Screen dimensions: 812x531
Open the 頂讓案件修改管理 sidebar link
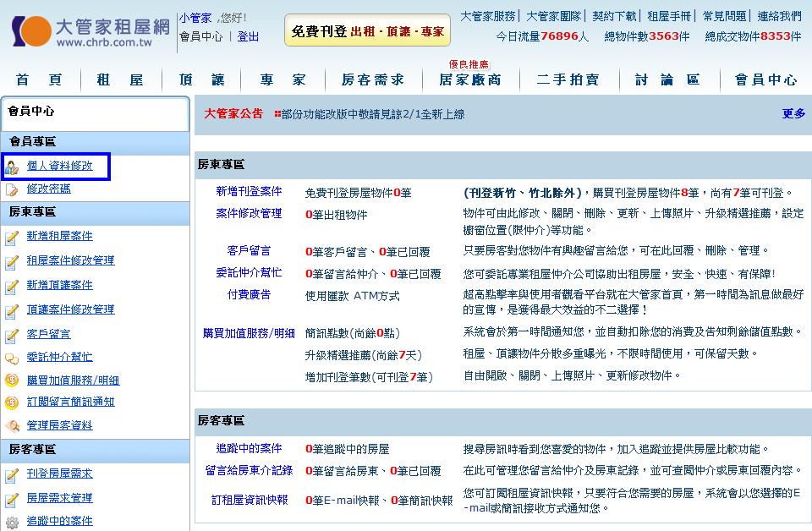tap(70, 309)
